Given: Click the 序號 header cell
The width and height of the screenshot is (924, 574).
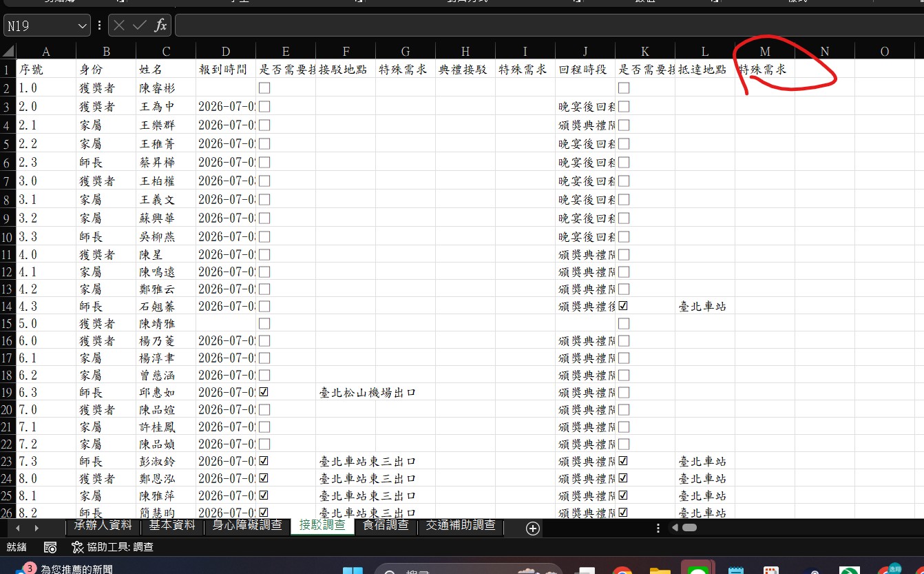Looking at the screenshot, I should point(46,70).
